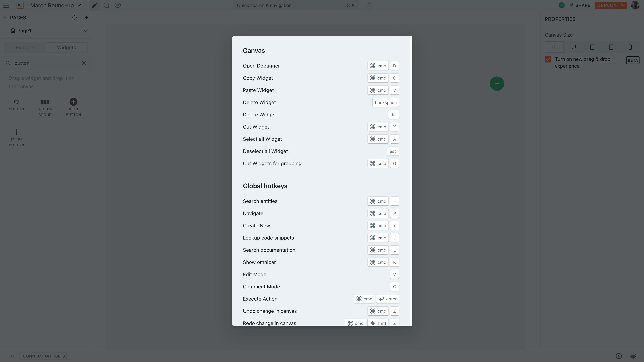Screen dimensions: 644x362
Task: Switch to the Widgets tab
Action: coord(66,47)
